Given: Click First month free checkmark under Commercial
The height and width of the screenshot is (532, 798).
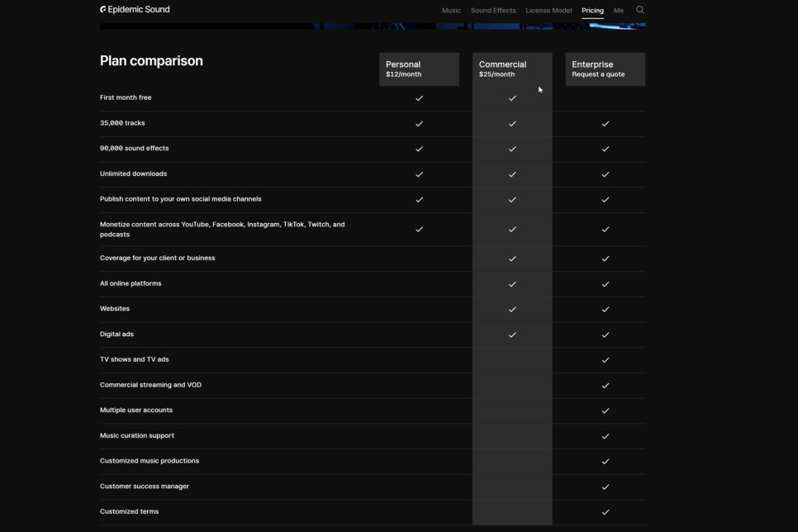Looking at the screenshot, I should pos(512,97).
